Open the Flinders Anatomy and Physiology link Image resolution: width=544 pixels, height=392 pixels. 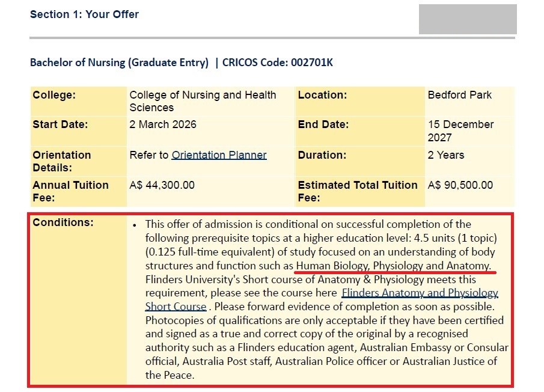[x=420, y=293]
